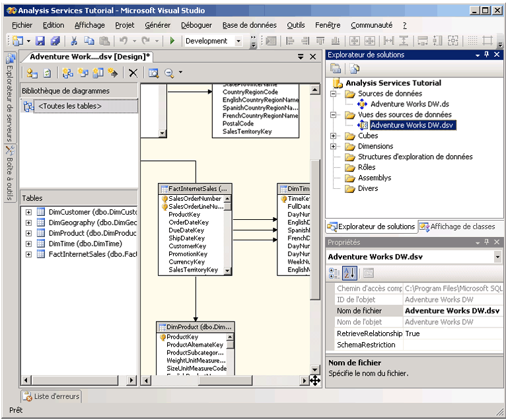Select the Rôles folder

tap(367, 168)
